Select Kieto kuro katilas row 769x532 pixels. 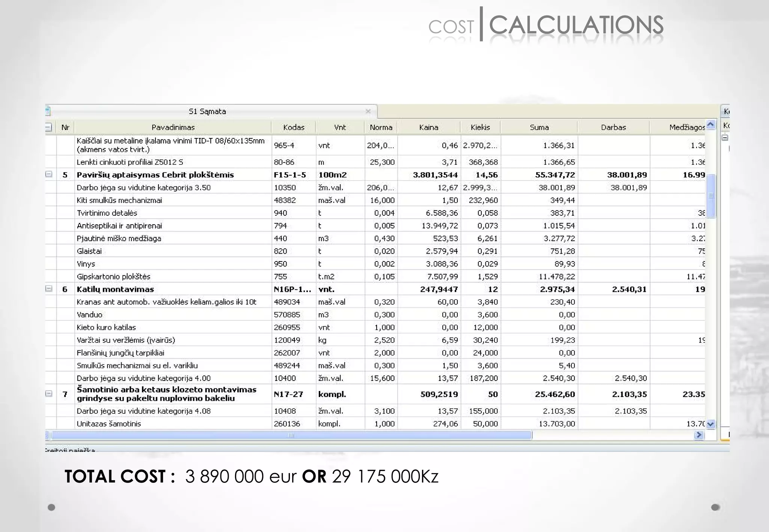pos(375,328)
